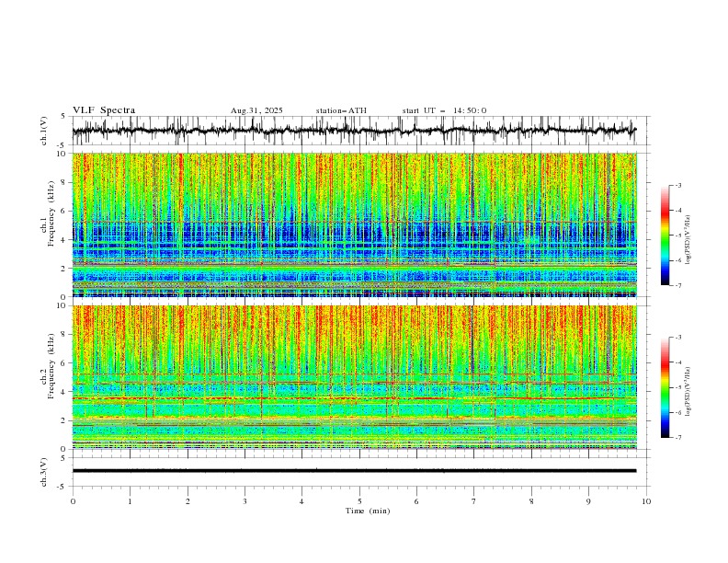Click the ch.1 frequency tick label "4"
Image resolution: width=728 pixels, height=563 pixels.
click(64, 240)
